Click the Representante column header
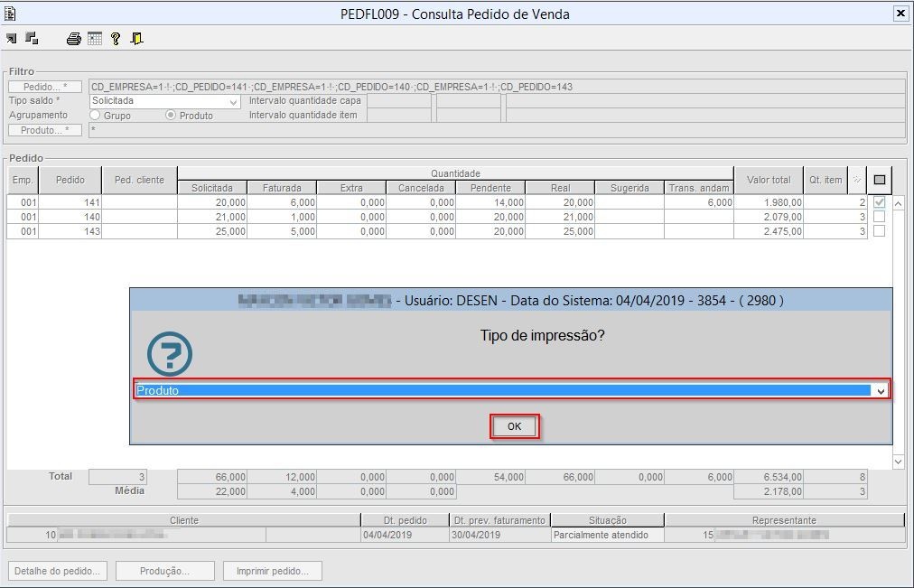 tap(784, 520)
